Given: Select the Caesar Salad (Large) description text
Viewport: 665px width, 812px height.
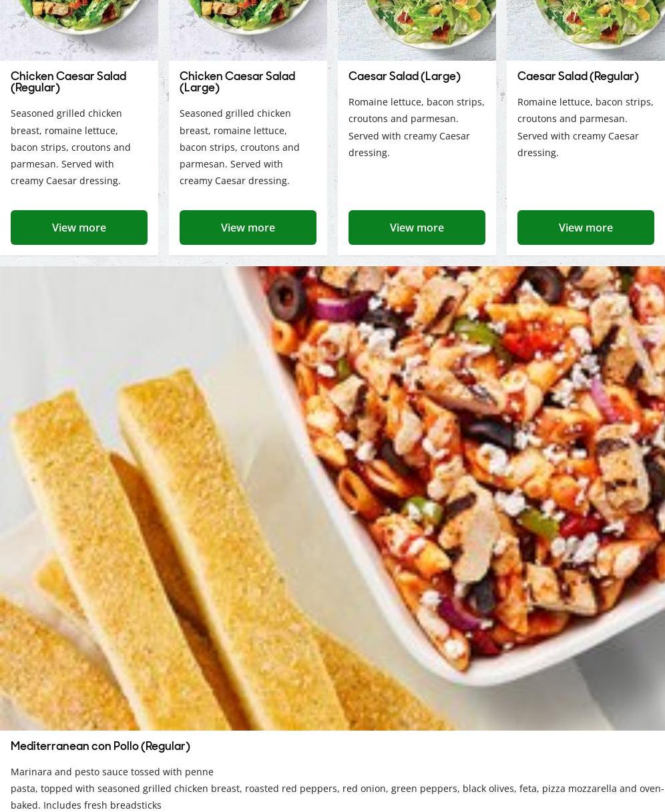Looking at the screenshot, I should point(417,127).
